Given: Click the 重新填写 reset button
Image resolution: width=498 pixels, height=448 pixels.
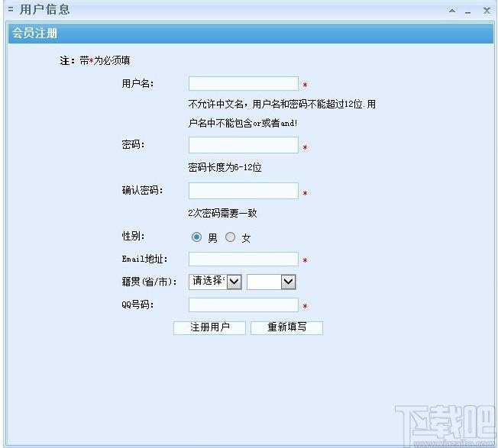Looking at the screenshot, I should point(286,327).
